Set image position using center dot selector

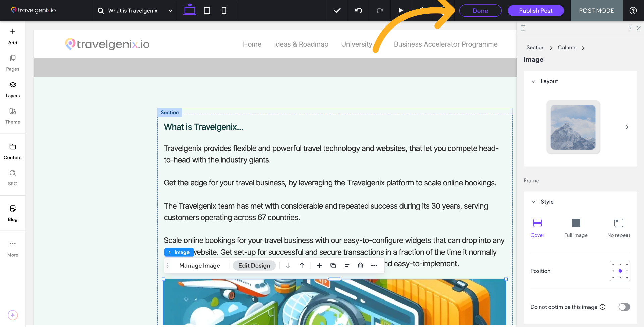pyautogui.click(x=620, y=271)
